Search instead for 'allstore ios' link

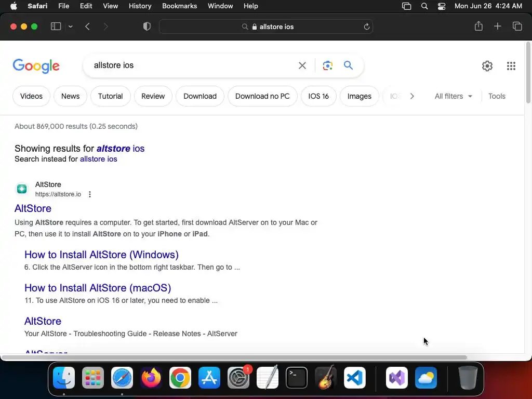coord(98,159)
